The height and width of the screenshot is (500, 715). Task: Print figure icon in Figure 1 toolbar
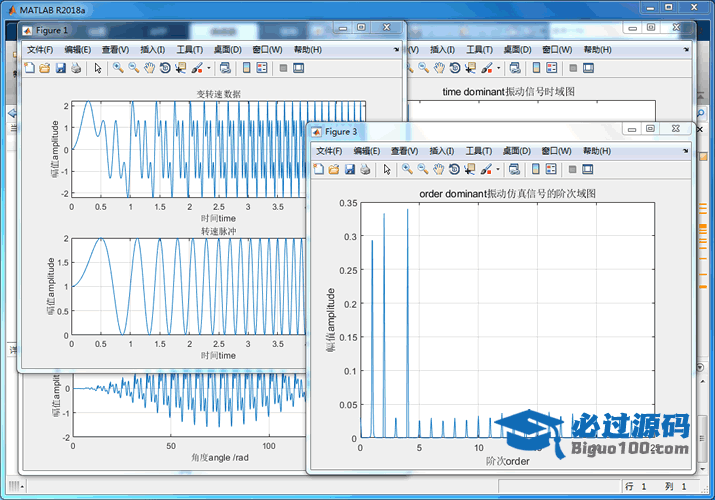click(76, 68)
